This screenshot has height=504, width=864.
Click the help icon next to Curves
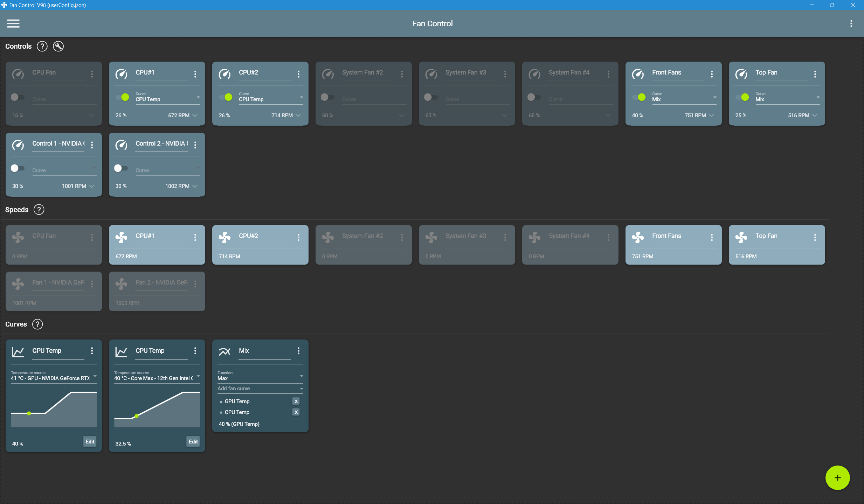pos(37,324)
